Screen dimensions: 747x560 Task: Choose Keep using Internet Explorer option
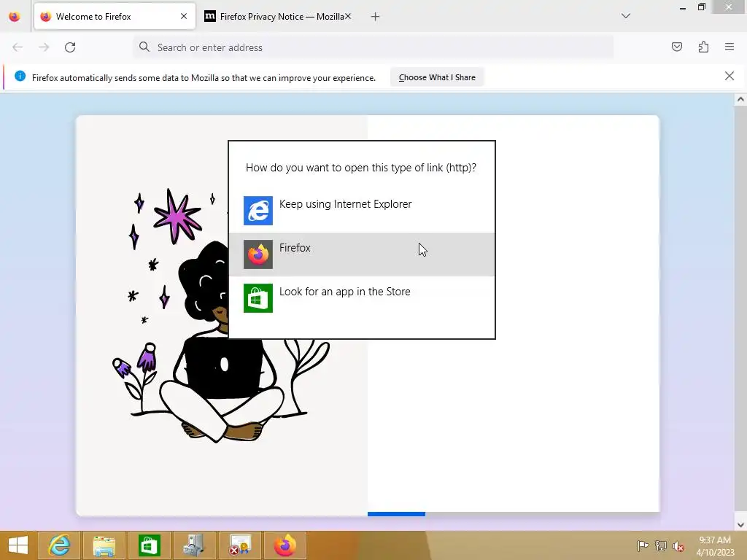click(362, 211)
